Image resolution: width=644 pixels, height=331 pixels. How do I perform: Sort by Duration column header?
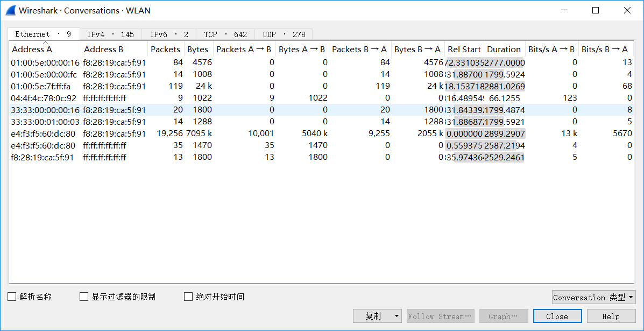pyautogui.click(x=504, y=50)
